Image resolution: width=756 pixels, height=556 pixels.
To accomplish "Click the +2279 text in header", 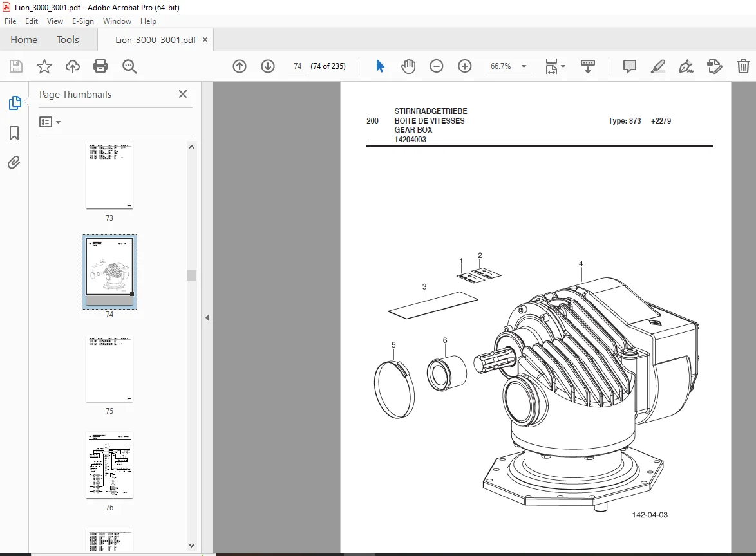I will [661, 121].
